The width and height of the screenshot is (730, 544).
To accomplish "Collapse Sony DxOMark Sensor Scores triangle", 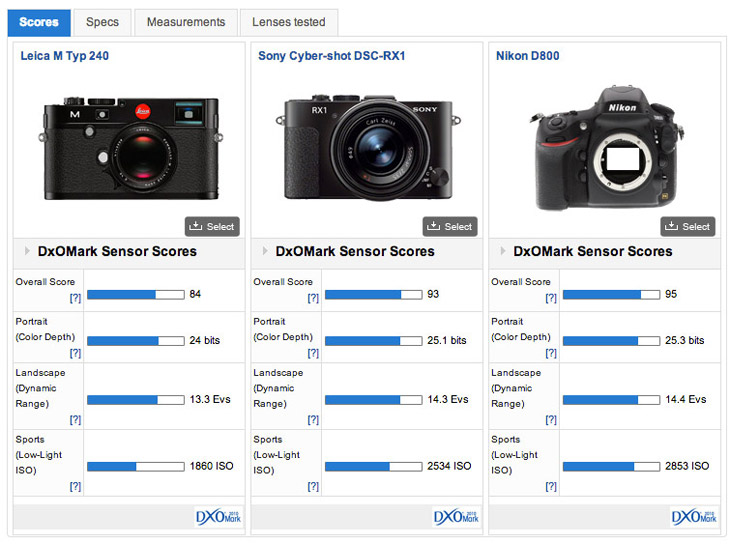I will point(265,251).
